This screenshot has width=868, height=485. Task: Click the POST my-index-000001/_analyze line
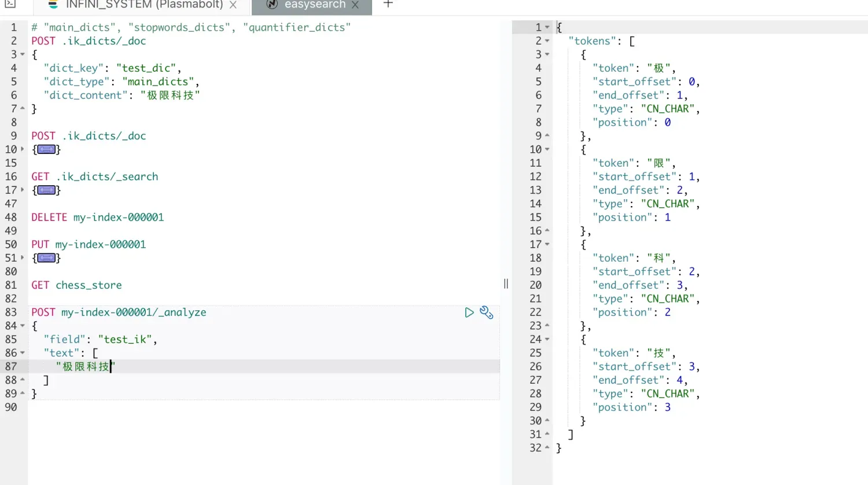pos(119,313)
